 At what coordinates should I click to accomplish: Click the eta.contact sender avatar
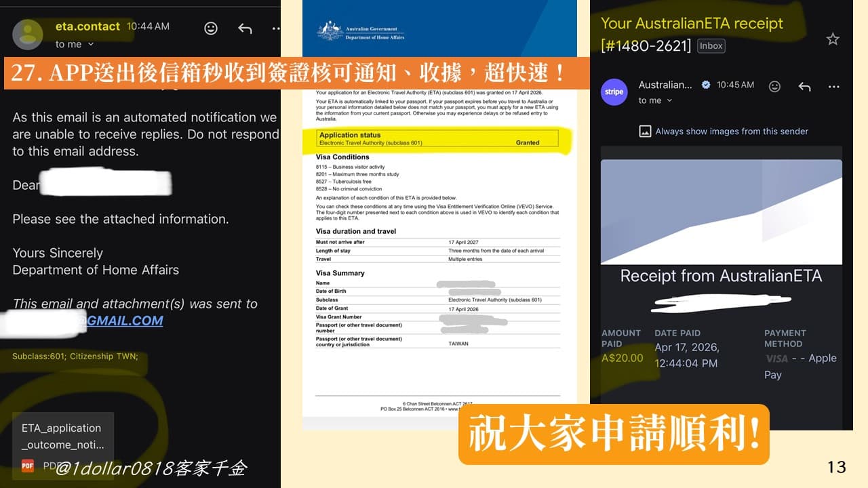pyautogui.click(x=28, y=35)
